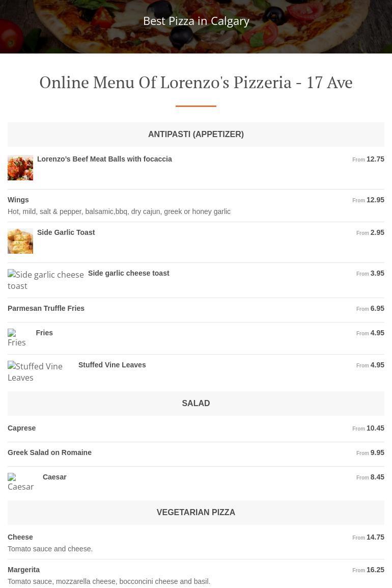
Task: Click the Caesar salad price 8.45
Action: (x=377, y=477)
